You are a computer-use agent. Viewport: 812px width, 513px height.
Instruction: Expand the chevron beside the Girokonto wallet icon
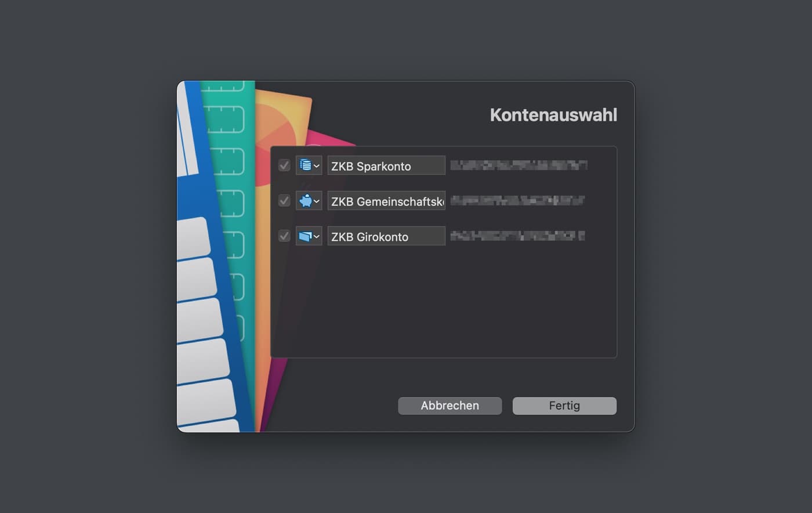point(316,236)
